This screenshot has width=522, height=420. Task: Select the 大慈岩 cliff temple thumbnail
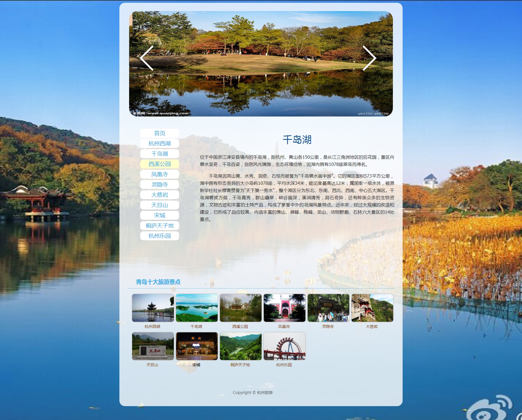click(372, 308)
